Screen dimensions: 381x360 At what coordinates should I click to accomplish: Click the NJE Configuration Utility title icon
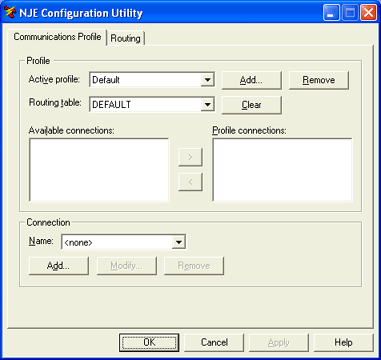tap(10, 13)
